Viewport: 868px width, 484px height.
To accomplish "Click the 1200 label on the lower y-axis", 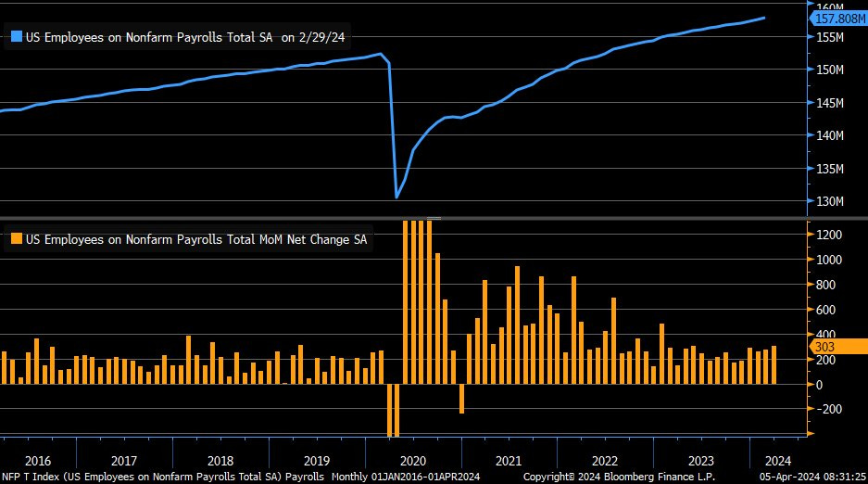I will 829,236.
